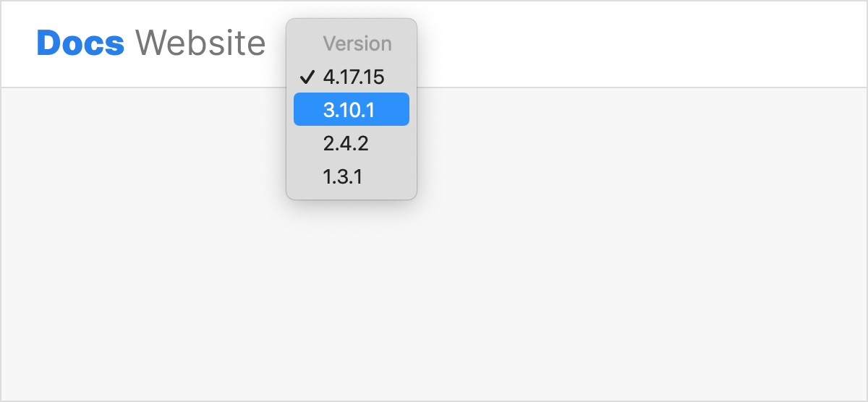Image resolution: width=868 pixels, height=402 pixels.
Task: Choose the entry directly under Version heading
Action: coord(353,77)
